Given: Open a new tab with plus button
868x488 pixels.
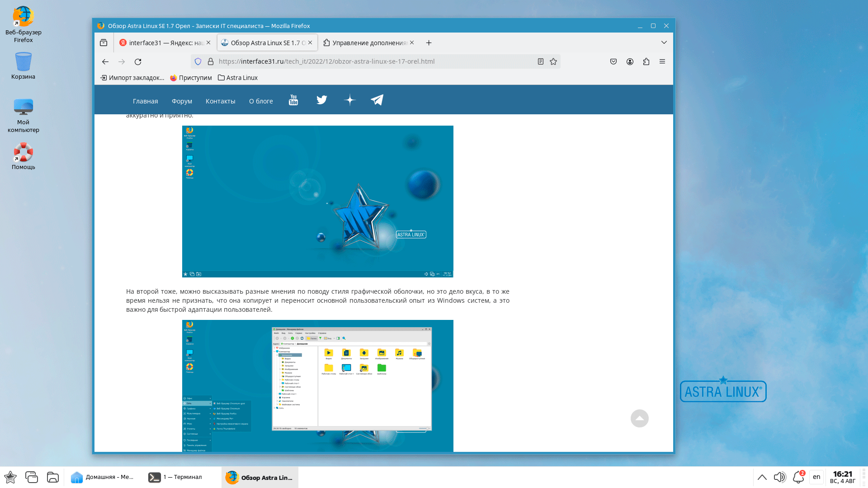Looking at the screenshot, I should (x=429, y=42).
